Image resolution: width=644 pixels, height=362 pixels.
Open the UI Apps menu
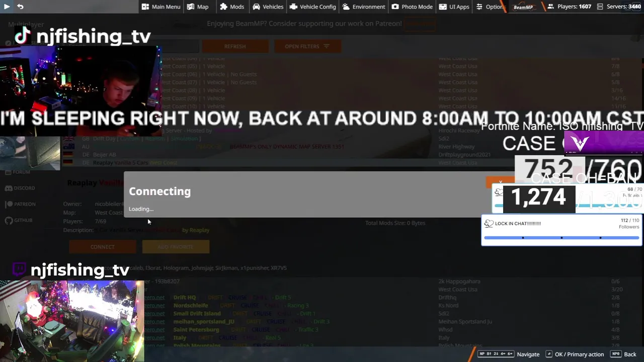(x=454, y=7)
